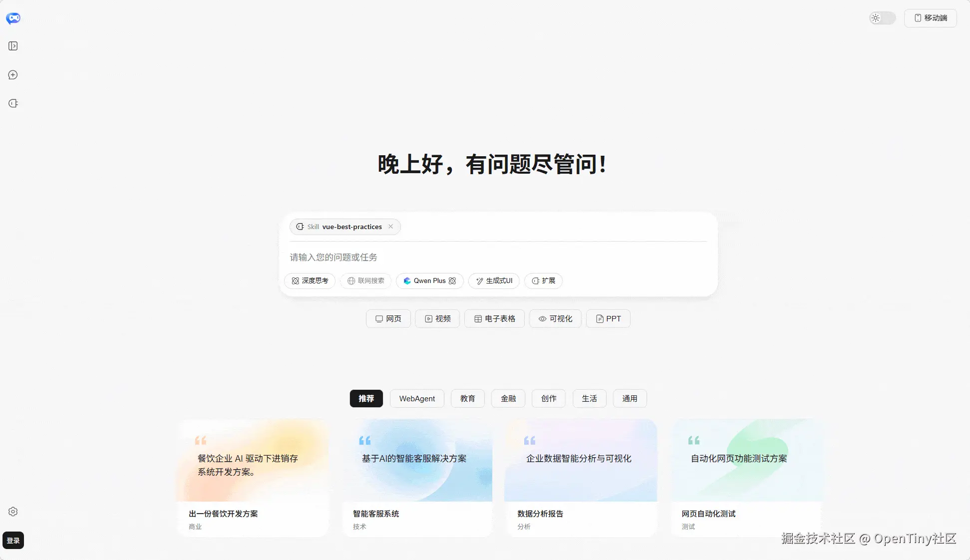970x560 pixels.
Task: Select the 可视化 visualization shortcut
Action: (555, 318)
